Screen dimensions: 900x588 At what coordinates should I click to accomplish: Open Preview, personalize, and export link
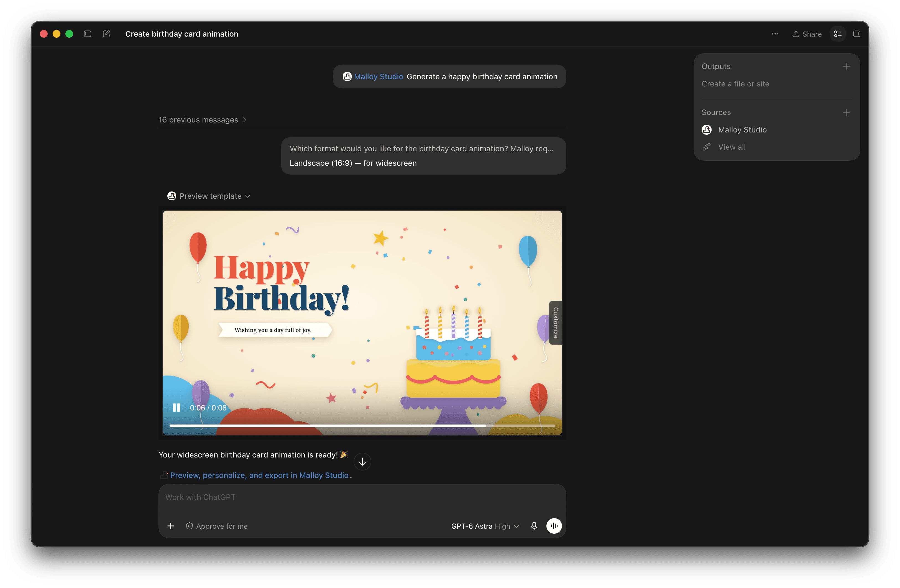pos(259,475)
